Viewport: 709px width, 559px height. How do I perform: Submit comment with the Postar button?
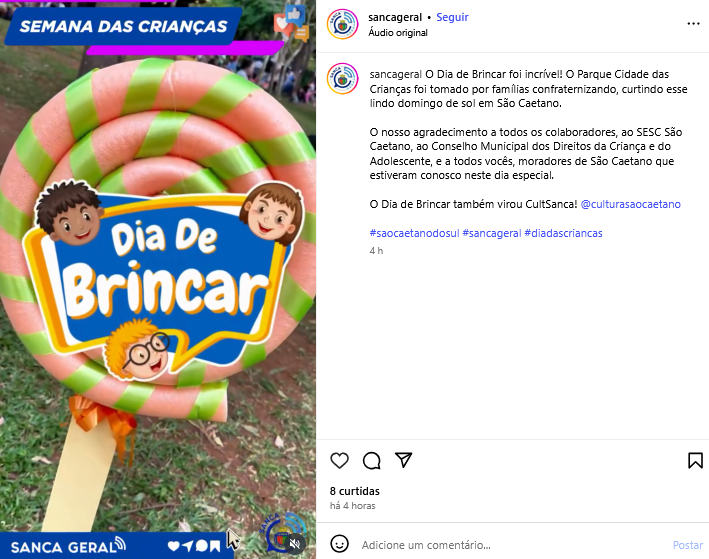[x=688, y=545]
